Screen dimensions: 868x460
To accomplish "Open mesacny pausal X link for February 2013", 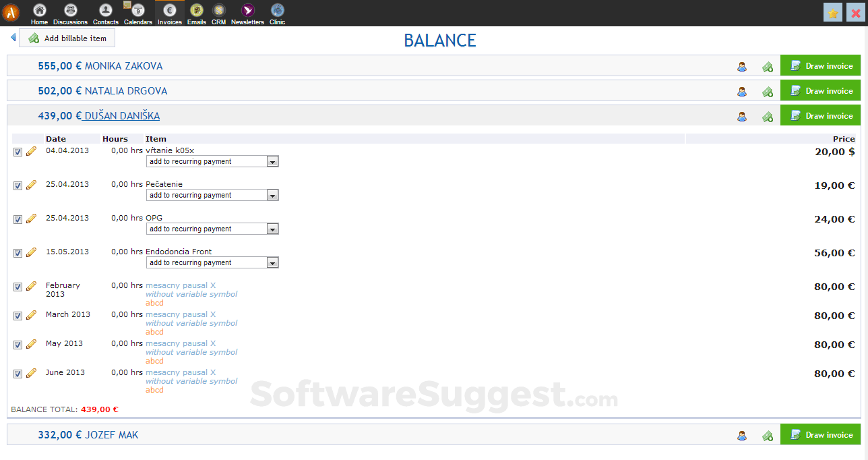I will click(x=181, y=285).
